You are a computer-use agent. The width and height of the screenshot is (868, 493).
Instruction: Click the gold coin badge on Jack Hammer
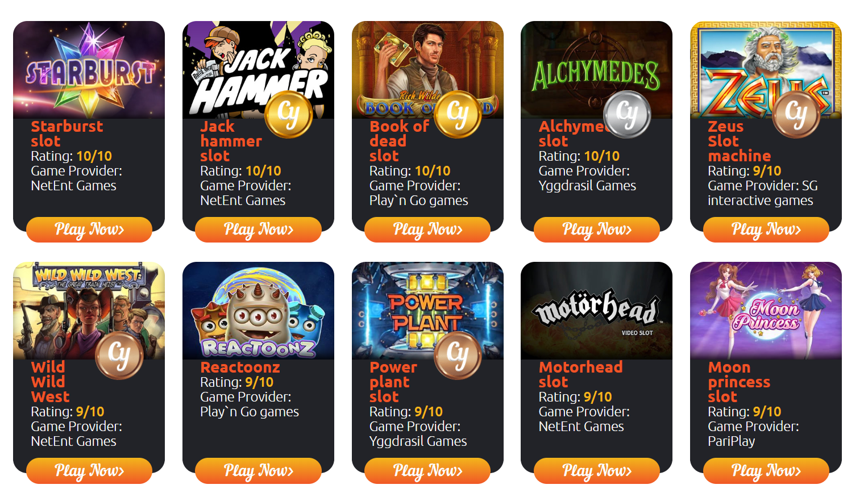click(x=289, y=114)
